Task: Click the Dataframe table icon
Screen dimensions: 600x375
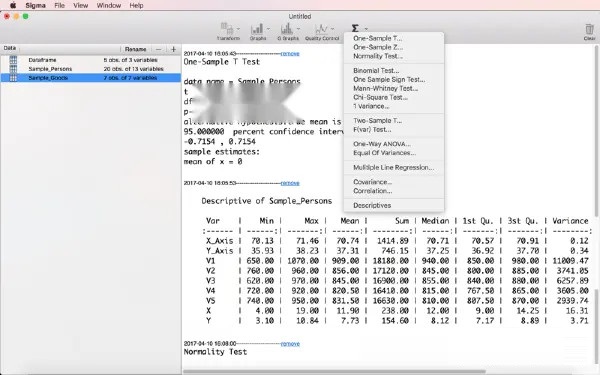Action: pyautogui.click(x=13, y=60)
